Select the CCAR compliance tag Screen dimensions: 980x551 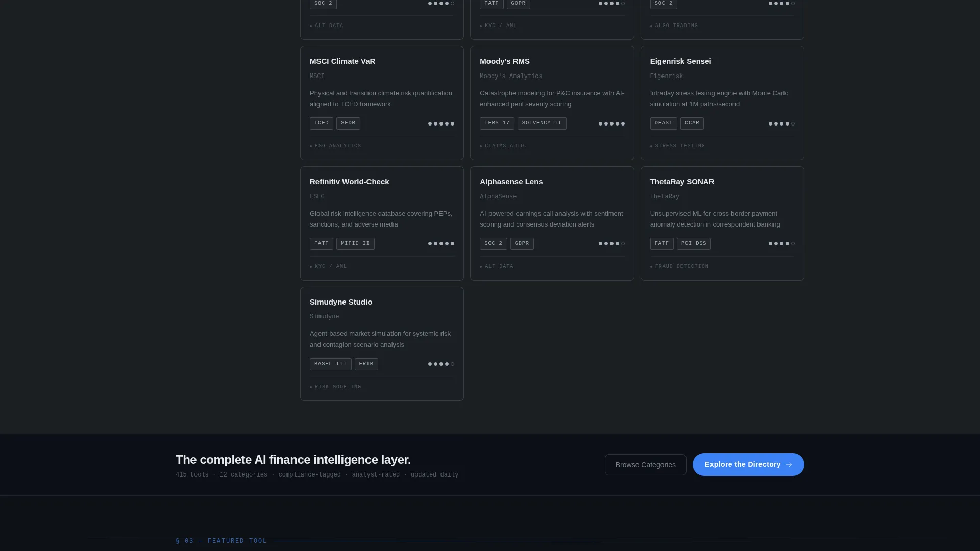pyautogui.click(x=692, y=123)
